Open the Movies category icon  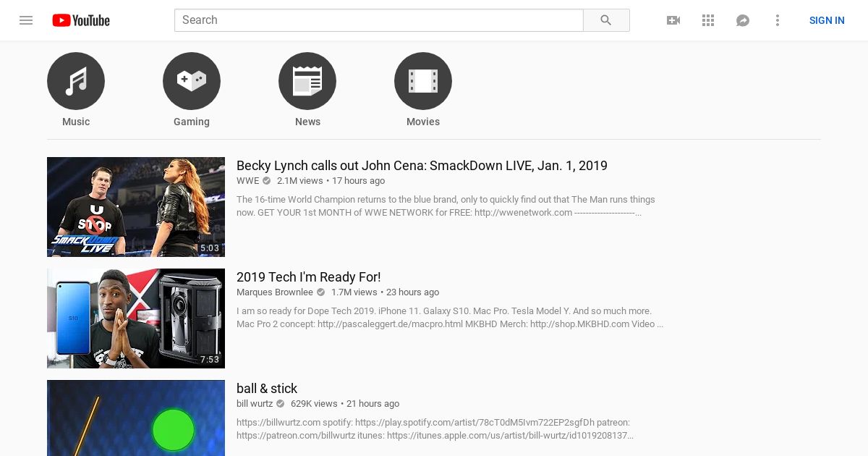pyautogui.click(x=423, y=81)
